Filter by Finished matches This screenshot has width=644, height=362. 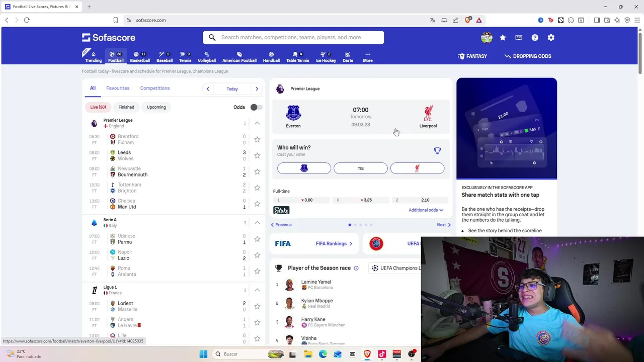coord(126,107)
